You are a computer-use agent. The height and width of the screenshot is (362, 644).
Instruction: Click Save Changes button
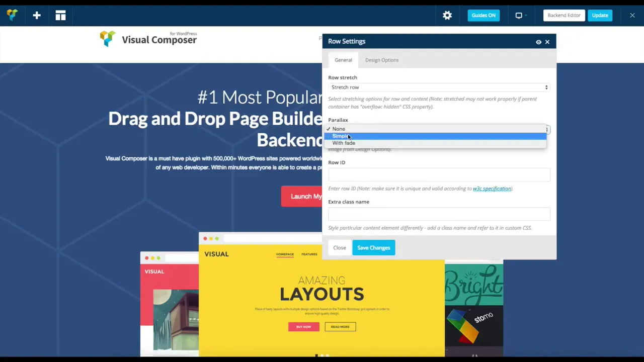click(x=374, y=248)
